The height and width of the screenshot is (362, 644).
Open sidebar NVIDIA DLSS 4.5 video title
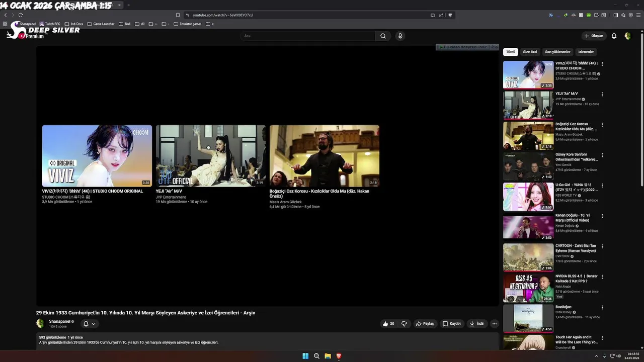coord(577,279)
